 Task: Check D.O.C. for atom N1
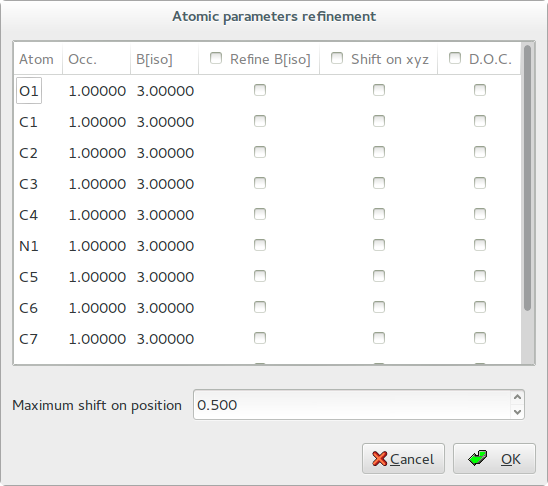tap(480, 245)
